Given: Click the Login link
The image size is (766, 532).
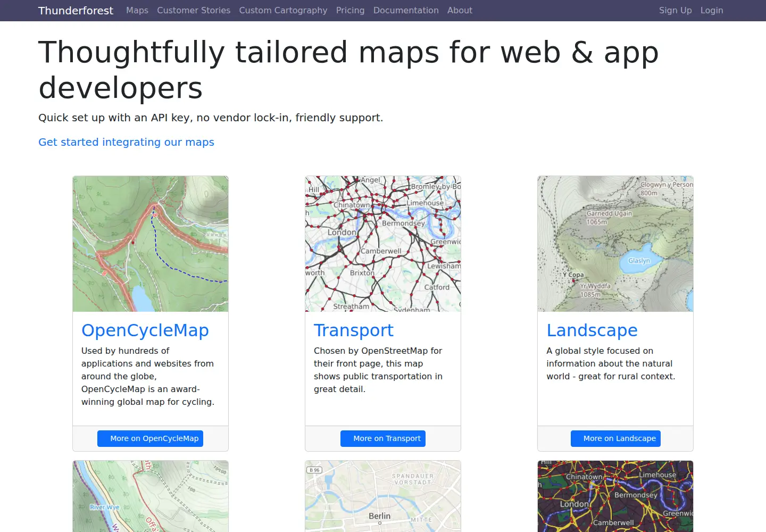Looking at the screenshot, I should coord(712,10).
